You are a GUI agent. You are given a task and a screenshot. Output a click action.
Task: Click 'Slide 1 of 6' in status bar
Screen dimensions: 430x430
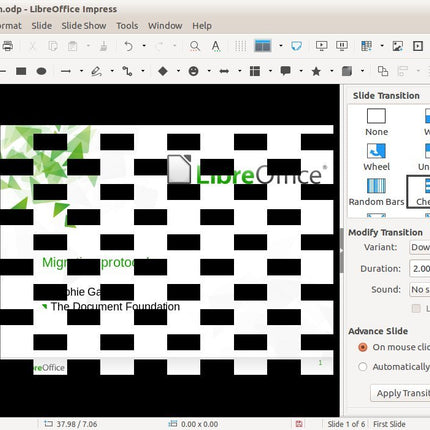click(x=346, y=424)
